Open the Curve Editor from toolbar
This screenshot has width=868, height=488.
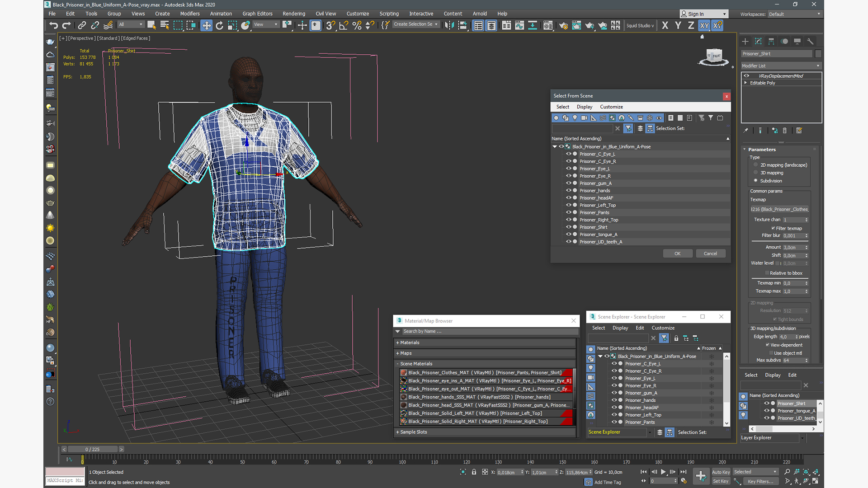coord(519,25)
